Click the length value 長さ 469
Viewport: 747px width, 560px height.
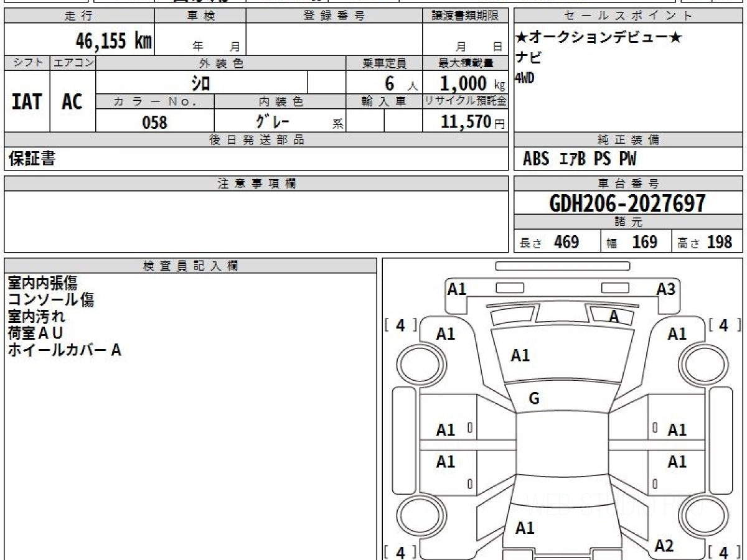(x=550, y=242)
